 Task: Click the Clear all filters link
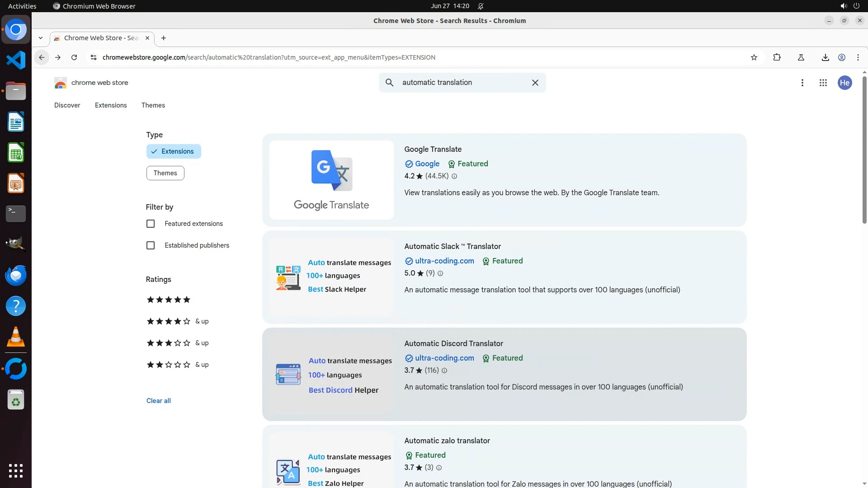158,401
